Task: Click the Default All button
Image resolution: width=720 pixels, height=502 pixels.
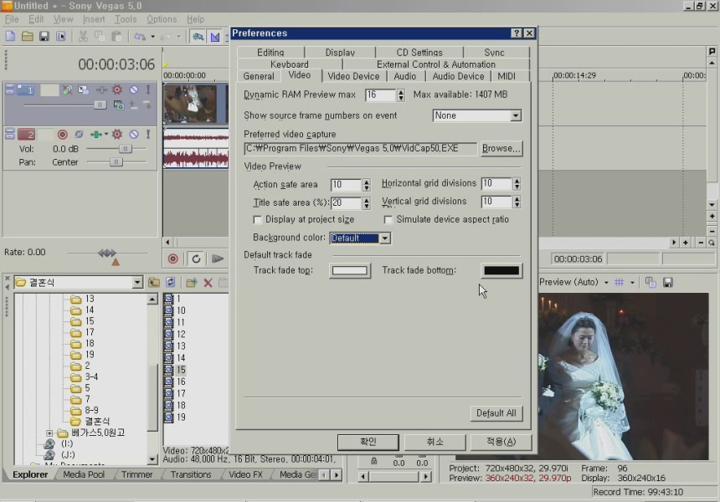Action: [x=496, y=413]
